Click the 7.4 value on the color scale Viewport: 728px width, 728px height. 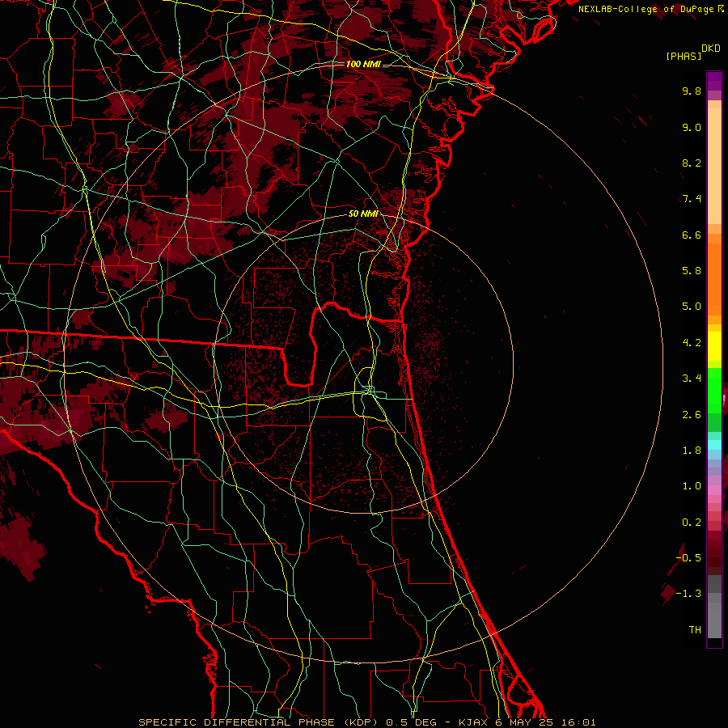(692, 199)
